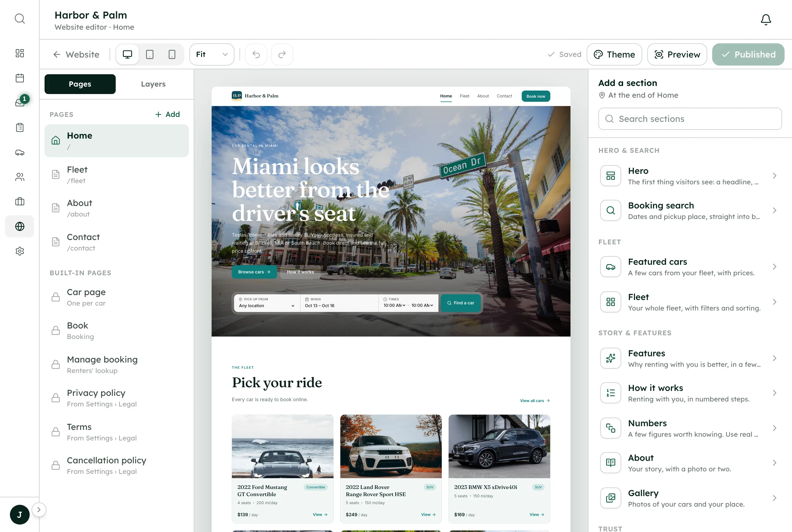Screen dimensions: 792x532
Task: Open the user avatar J
Action: click(x=20, y=515)
